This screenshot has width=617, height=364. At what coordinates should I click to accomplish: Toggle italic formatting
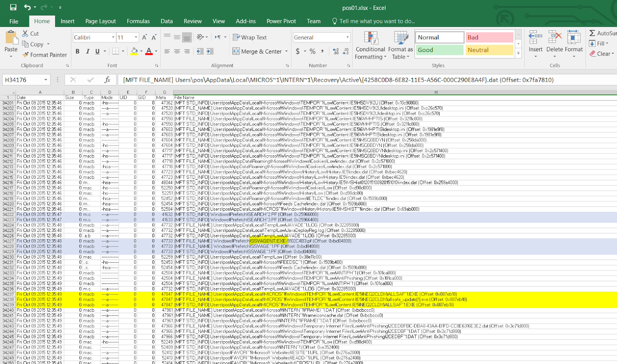click(87, 51)
